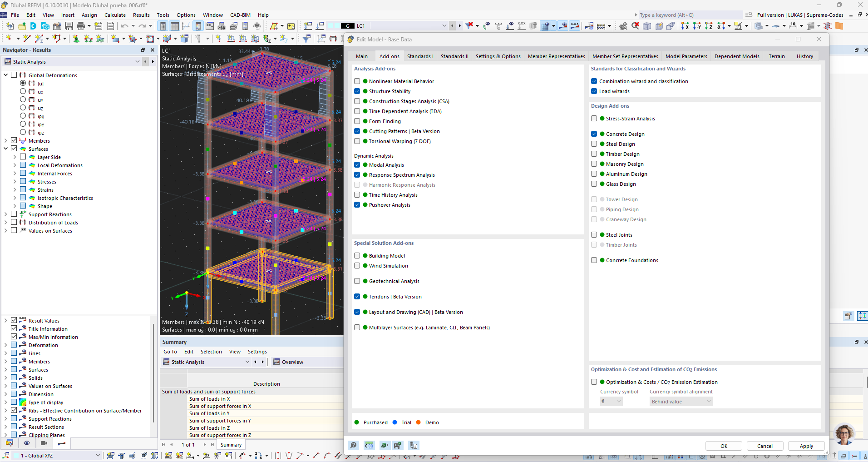Click the Redo arrow icon
868x462 pixels.
click(x=142, y=26)
